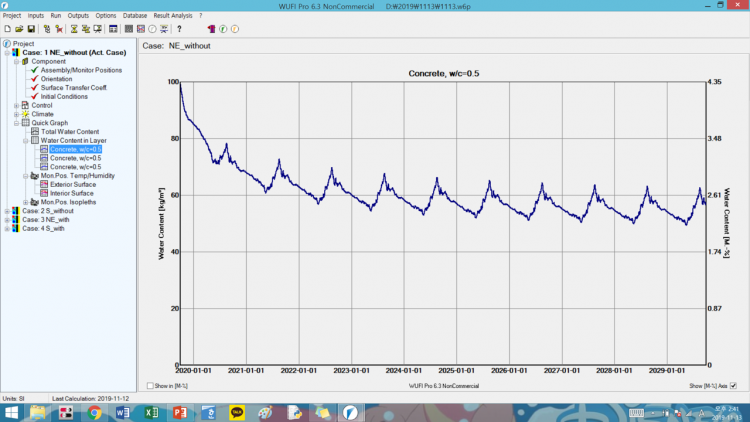
Task: Open PowerPoint from the taskbar
Action: [x=177, y=411]
